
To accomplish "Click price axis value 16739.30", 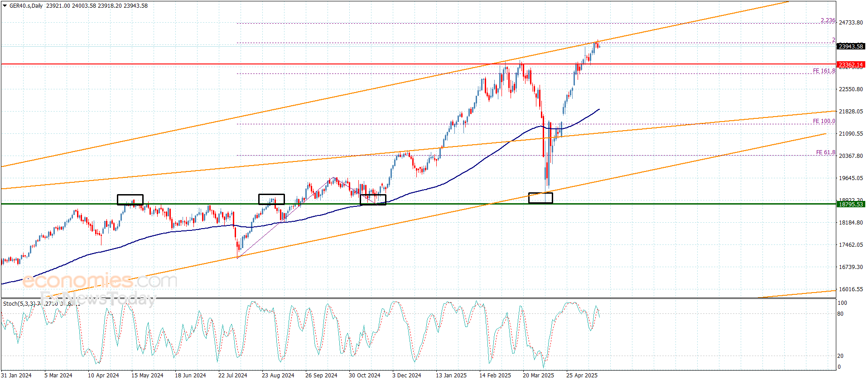I will tap(851, 267).
